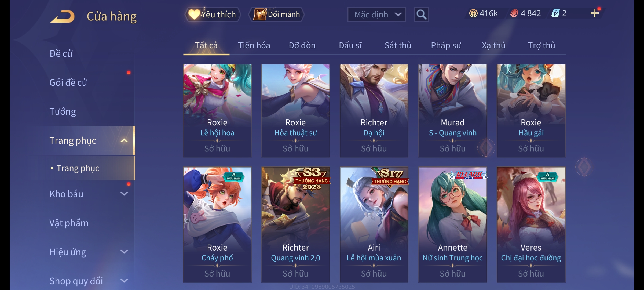Open Airi Lễ hội mùa xuân skin card

tap(374, 224)
